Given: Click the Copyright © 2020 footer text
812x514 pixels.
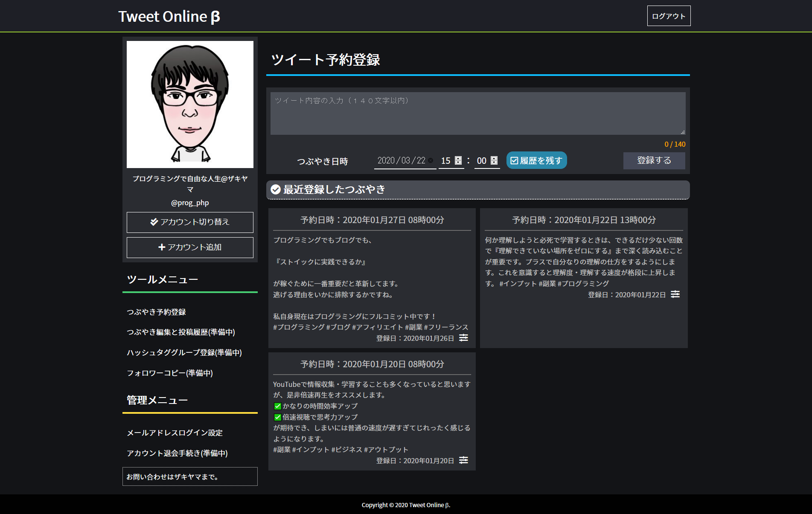Looking at the screenshot, I should [406, 505].
